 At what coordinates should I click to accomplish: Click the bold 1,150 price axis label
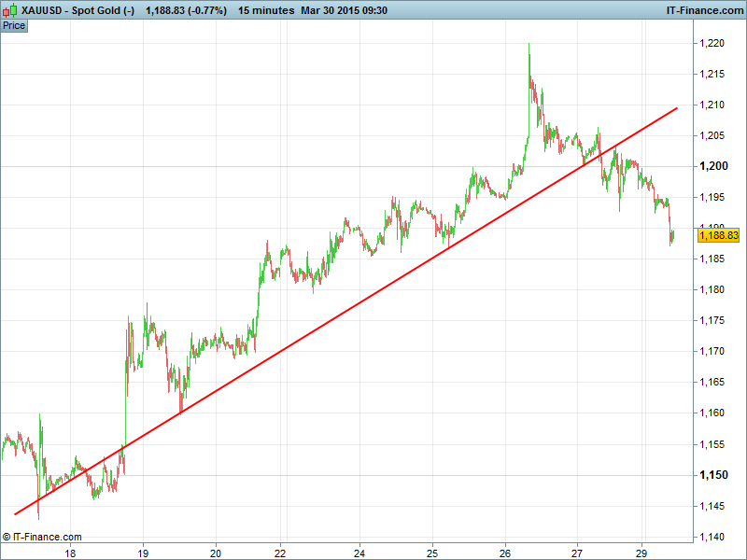point(712,475)
